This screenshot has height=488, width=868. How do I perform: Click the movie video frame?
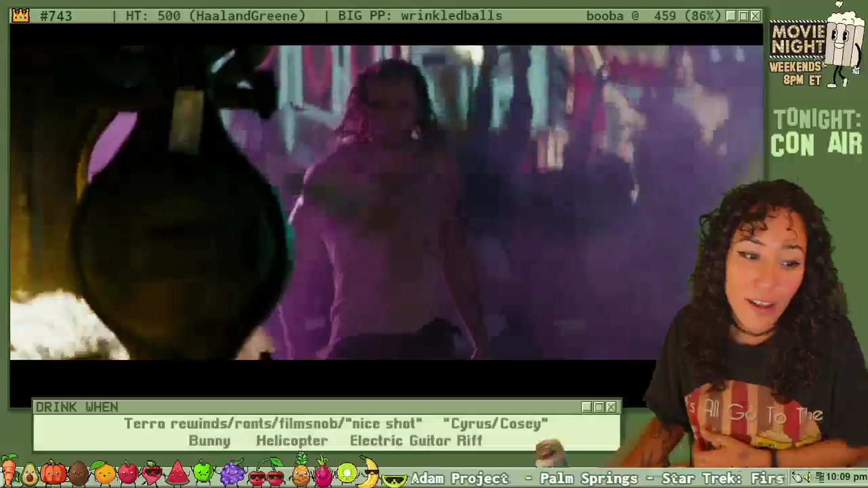[387, 202]
